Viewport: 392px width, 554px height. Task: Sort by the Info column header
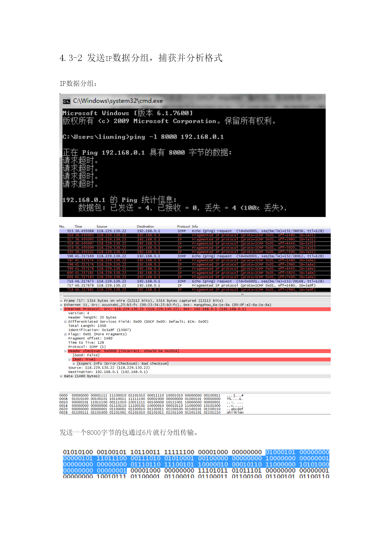pos(195,226)
